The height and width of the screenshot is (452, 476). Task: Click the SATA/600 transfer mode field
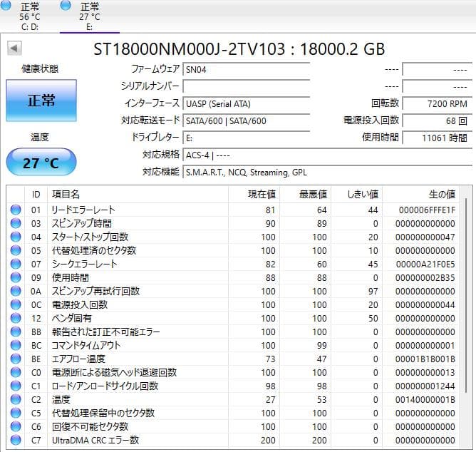point(247,121)
